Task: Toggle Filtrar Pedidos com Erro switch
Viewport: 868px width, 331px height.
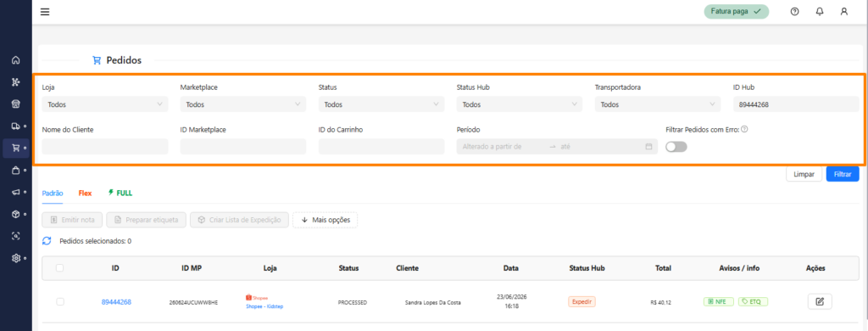Action: pyautogui.click(x=676, y=147)
